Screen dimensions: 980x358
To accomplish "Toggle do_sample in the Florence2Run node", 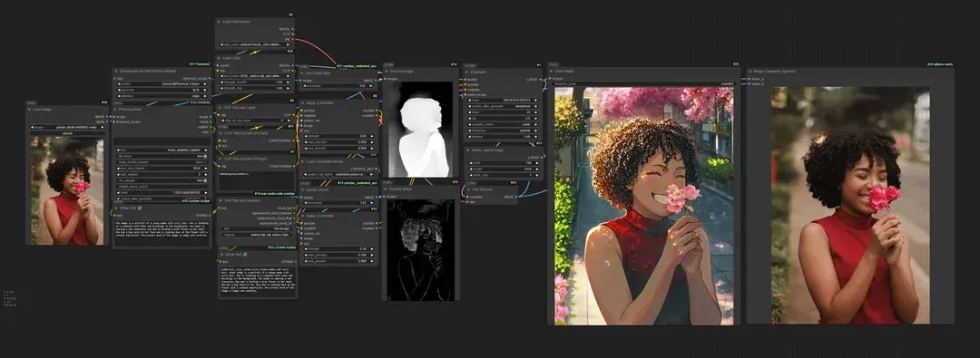I will coord(162,180).
